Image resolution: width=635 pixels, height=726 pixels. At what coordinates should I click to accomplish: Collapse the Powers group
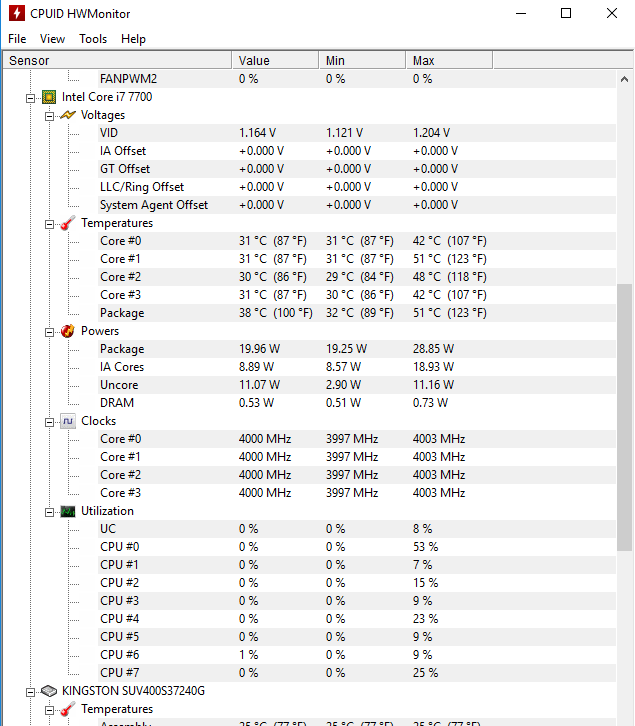click(x=49, y=332)
